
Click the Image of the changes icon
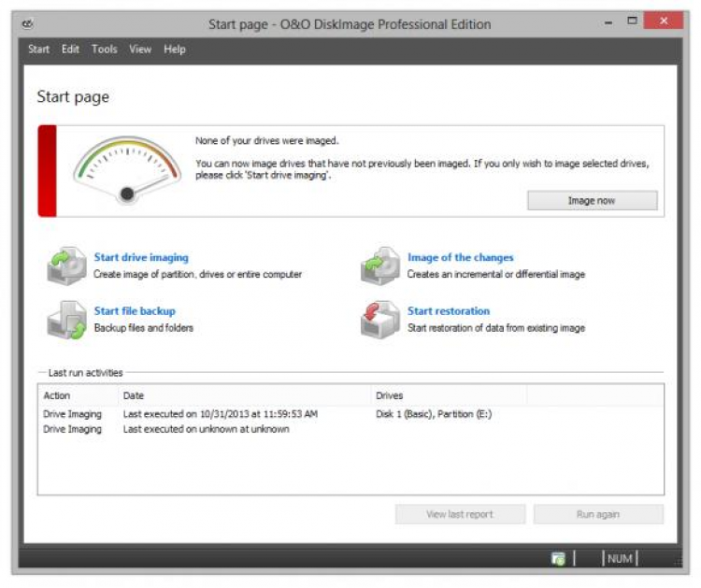click(380, 265)
